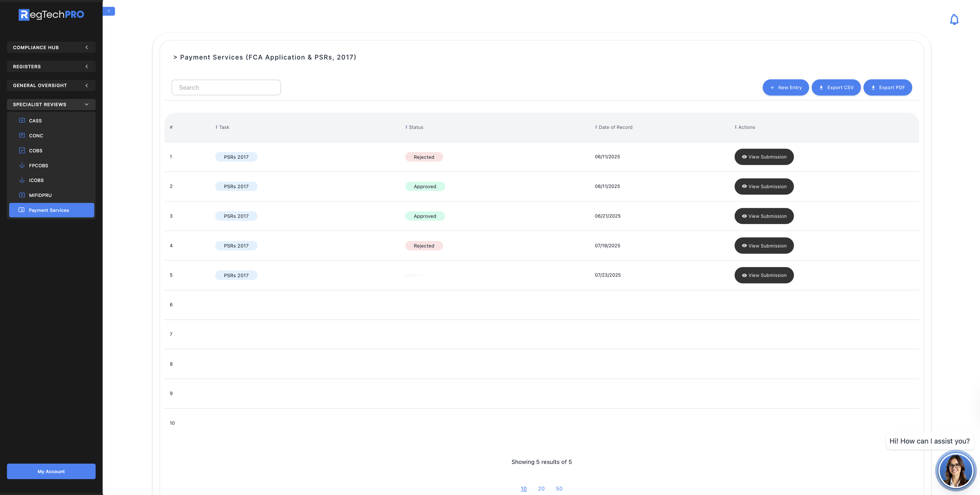View submission for row 1

tap(764, 157)
